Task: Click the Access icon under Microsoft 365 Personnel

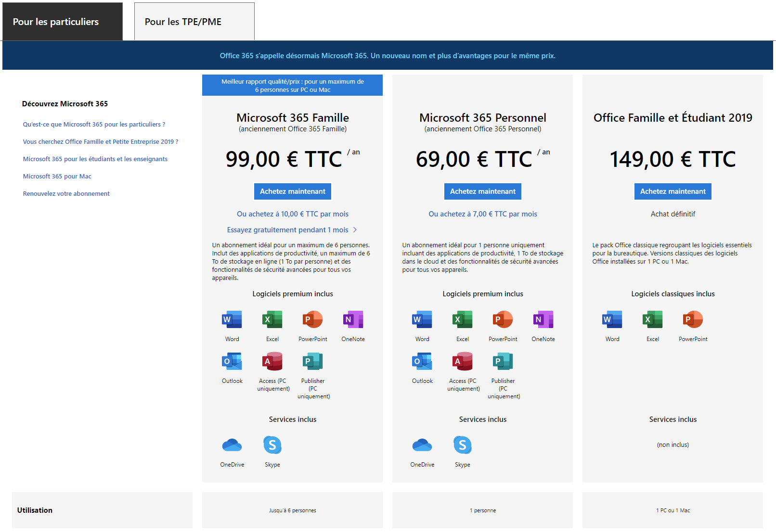Action: [463, 361]
